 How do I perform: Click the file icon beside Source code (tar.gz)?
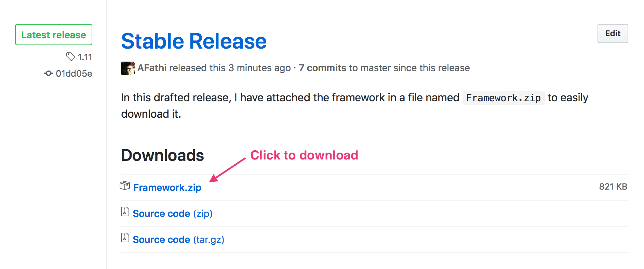pos(125,238)
